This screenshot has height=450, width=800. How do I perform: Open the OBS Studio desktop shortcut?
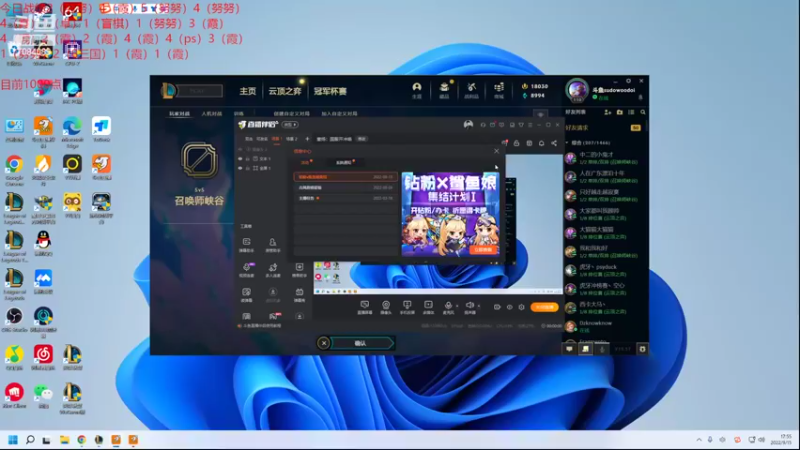click(x=14, y=320)
